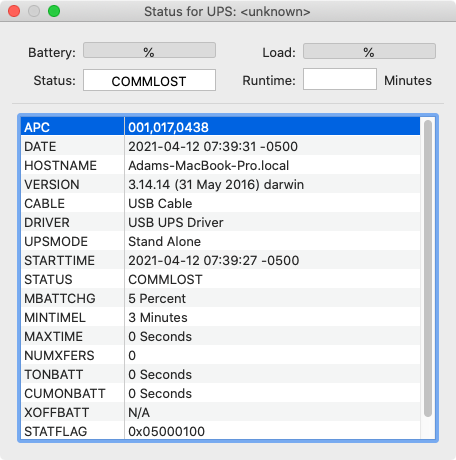The image size is (456, 460).
Task: Click the value N/A
Action: pyautogui.click(x=139, y=412)
